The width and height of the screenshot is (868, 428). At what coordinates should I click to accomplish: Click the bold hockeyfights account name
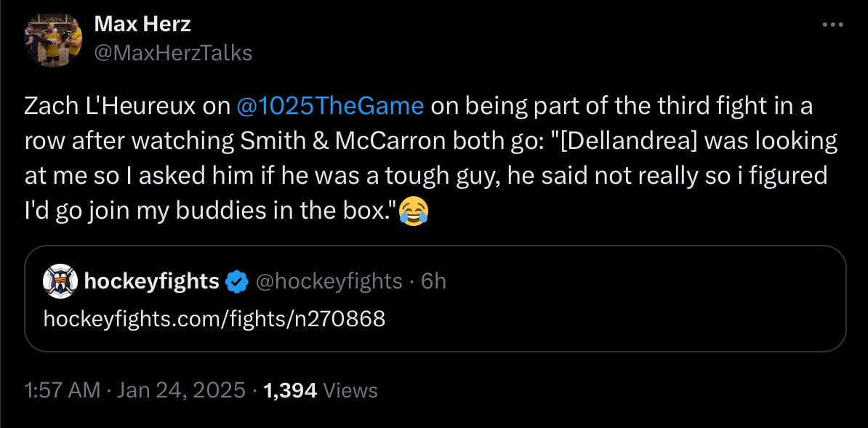[152, 281]
